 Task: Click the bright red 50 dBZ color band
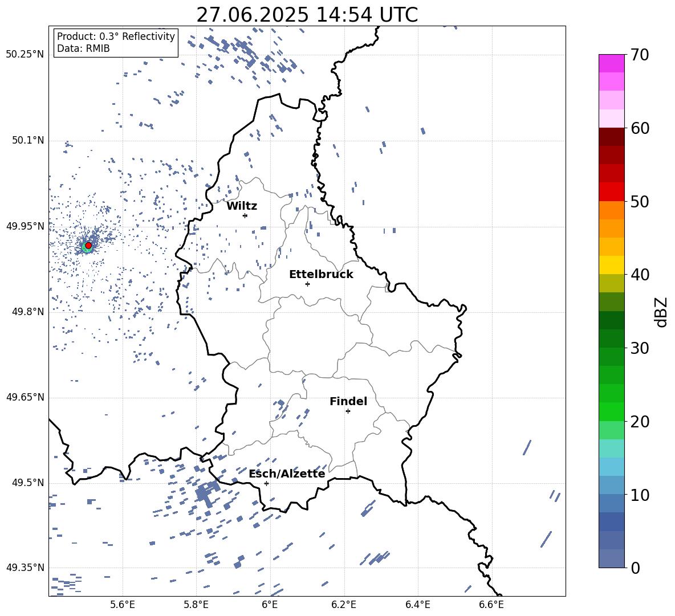(612, 192)
